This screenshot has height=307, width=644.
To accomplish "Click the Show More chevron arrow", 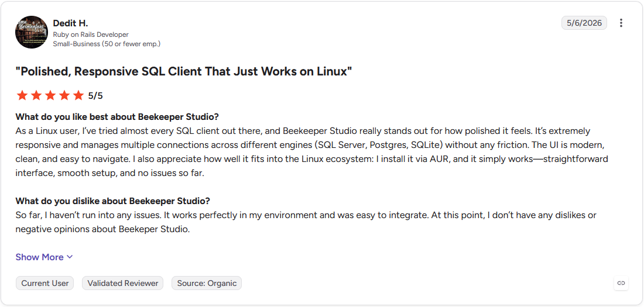I will (x=70, y=257).
